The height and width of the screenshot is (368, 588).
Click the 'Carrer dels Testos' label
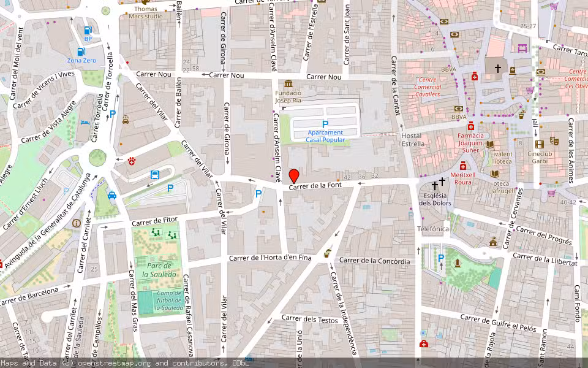point(310,319)
